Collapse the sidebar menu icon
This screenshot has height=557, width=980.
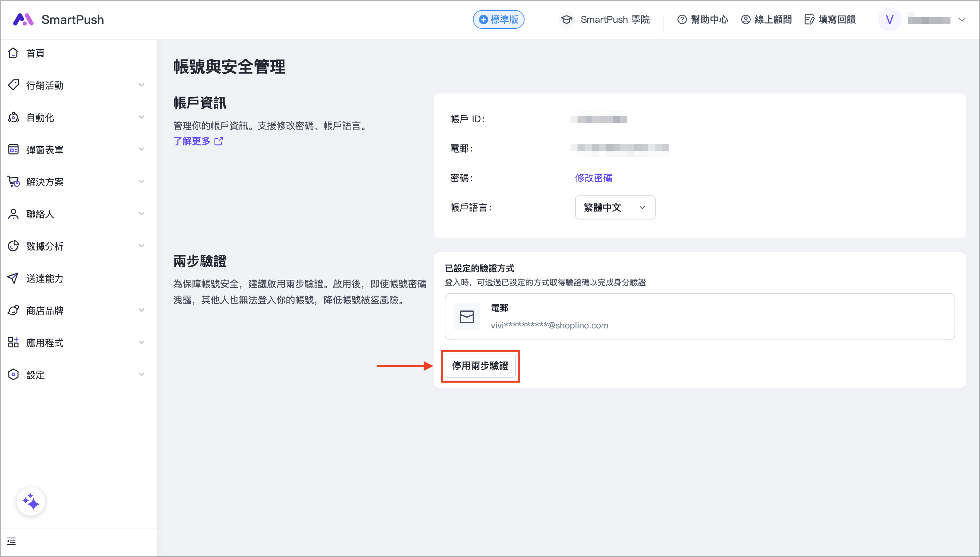point(11,541)
